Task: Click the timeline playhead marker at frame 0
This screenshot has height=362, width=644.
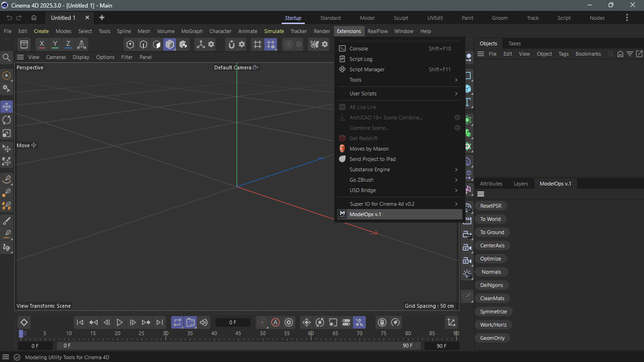Action: 21,334
